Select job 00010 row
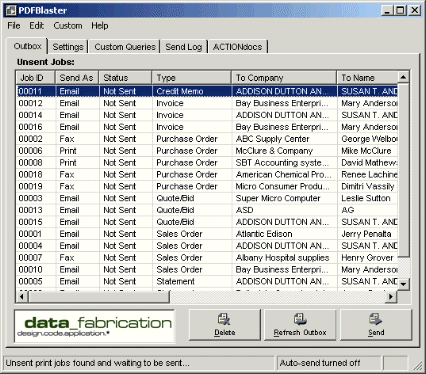The height and width of the screenshot is (374, 426). coord(207,270)
